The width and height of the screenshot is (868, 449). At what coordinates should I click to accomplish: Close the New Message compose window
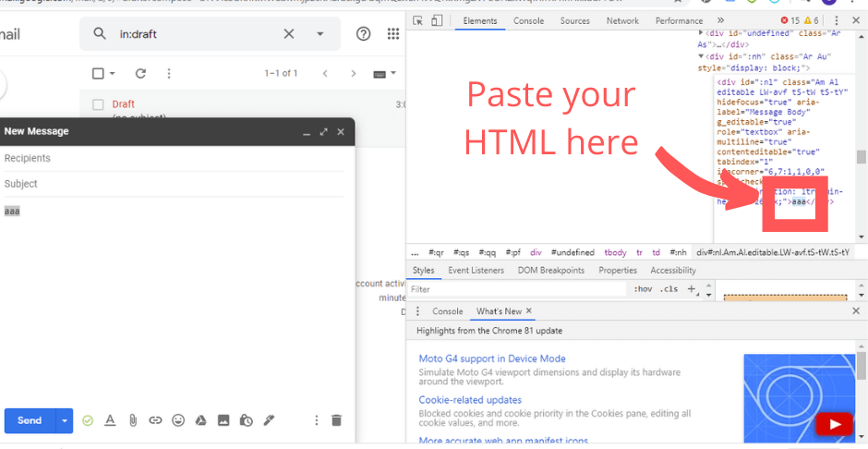point(341,132)
